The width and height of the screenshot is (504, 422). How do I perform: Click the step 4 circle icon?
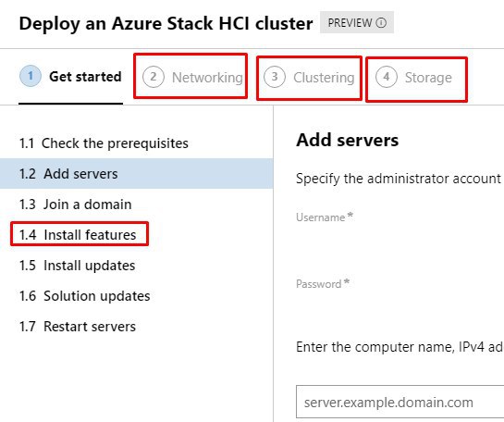tap(387, 77)
